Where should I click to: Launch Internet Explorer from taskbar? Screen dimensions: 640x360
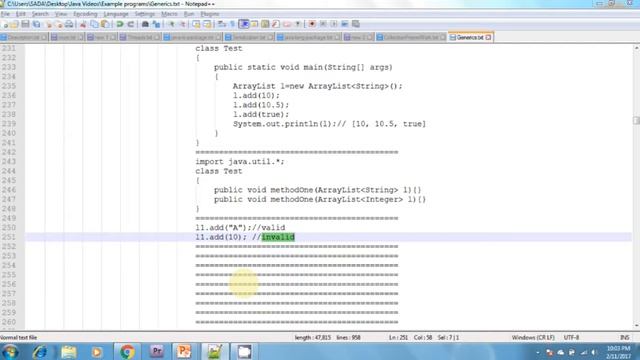pyautogui.click(x=40, y=352)
